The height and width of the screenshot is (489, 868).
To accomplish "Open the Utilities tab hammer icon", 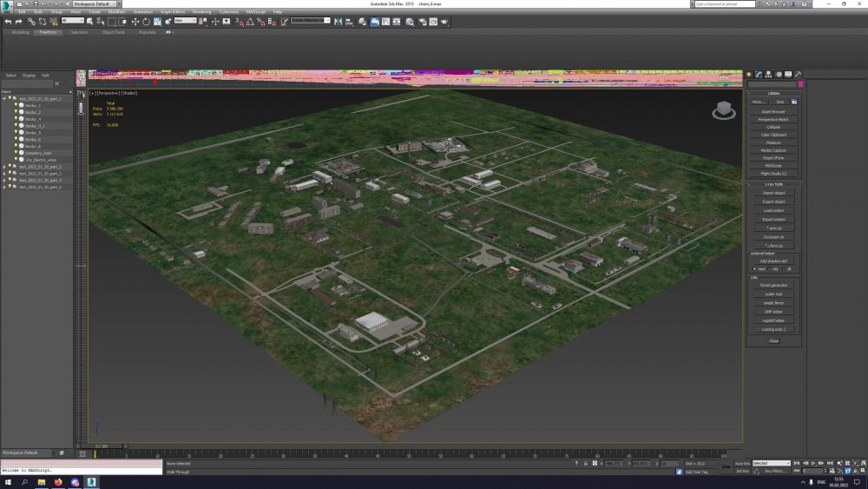I will (x=798, y=75).
